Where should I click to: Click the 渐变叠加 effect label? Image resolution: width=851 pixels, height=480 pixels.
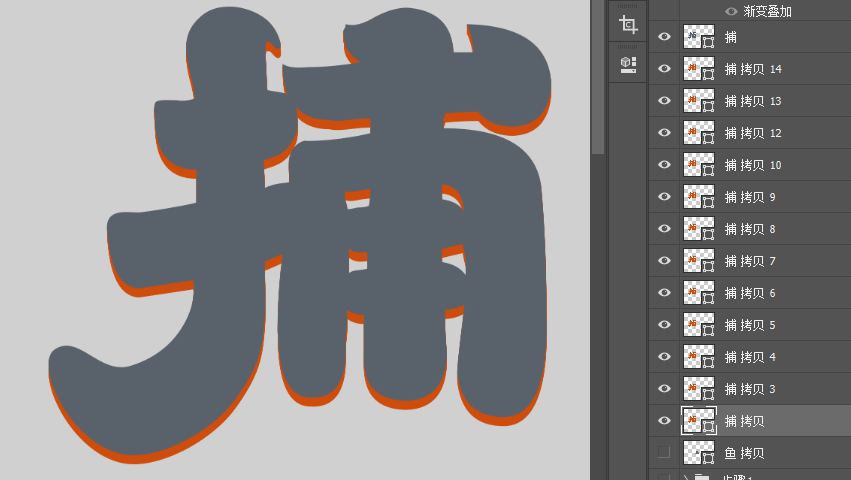[x=767, y=11]
